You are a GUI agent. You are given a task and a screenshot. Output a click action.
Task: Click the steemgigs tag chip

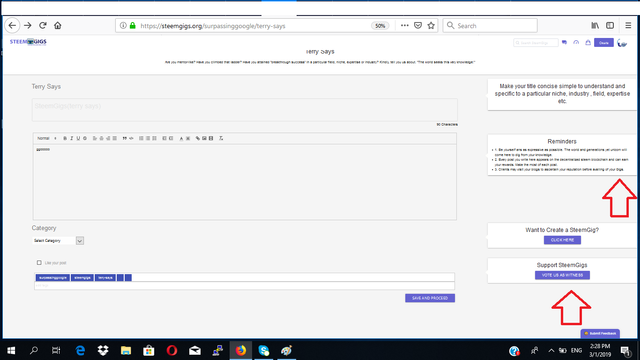(x=82, y=278)
